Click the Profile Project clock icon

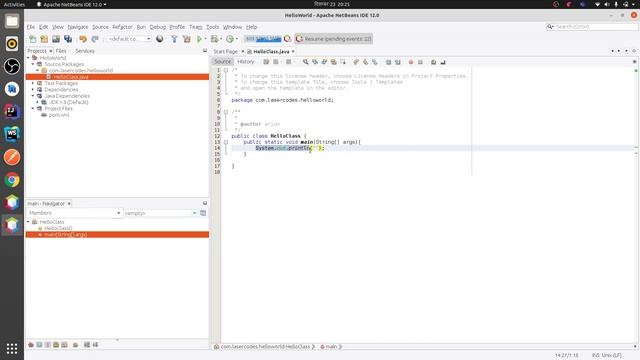[x=230, y=39]
